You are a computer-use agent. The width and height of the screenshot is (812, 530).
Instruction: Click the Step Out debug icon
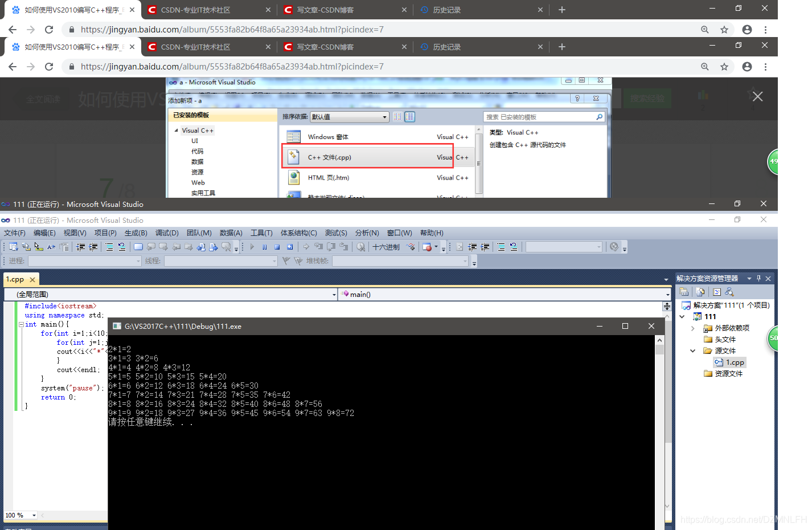tap(344, 247)
